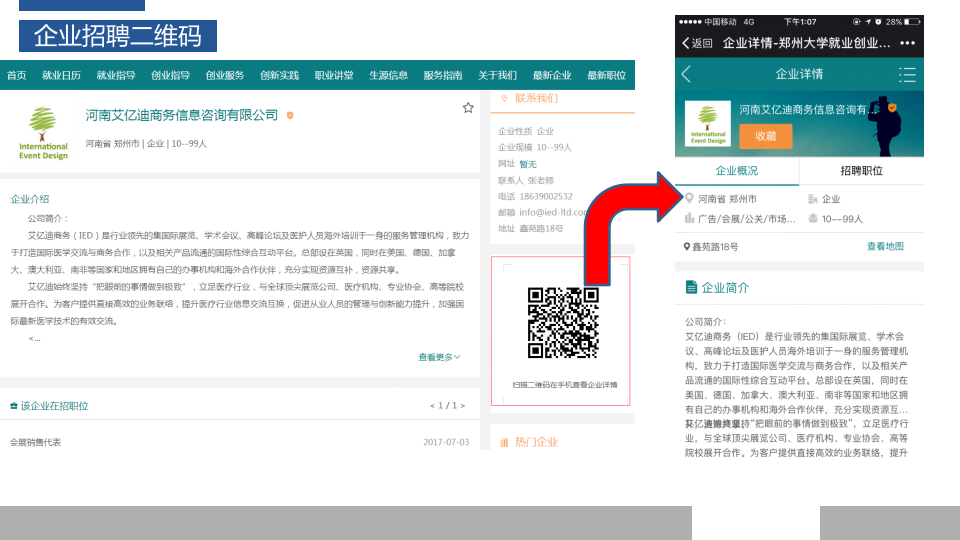The height and width of the screenshot is (540, 960).
Task: Open 生源信息 menu item
Action: (388, 75)
